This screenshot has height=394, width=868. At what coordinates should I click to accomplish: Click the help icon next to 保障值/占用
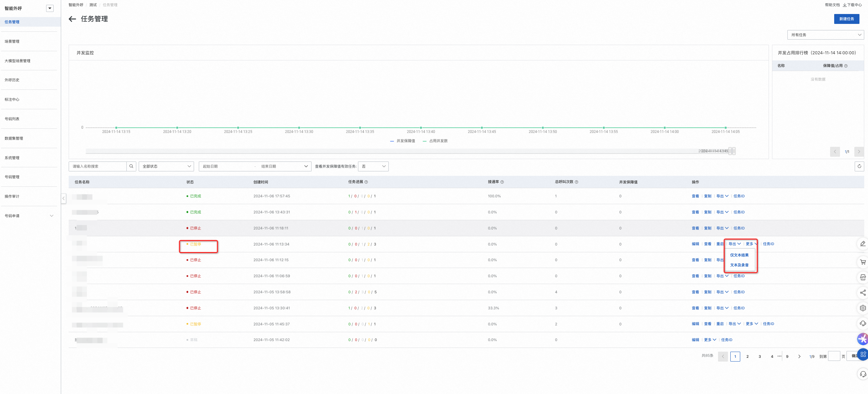pyautogui.click(x=846, y=66)
